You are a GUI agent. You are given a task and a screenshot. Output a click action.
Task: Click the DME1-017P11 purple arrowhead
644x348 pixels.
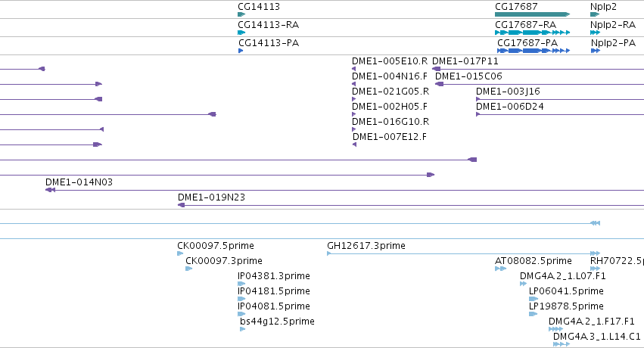coord(436,69)
